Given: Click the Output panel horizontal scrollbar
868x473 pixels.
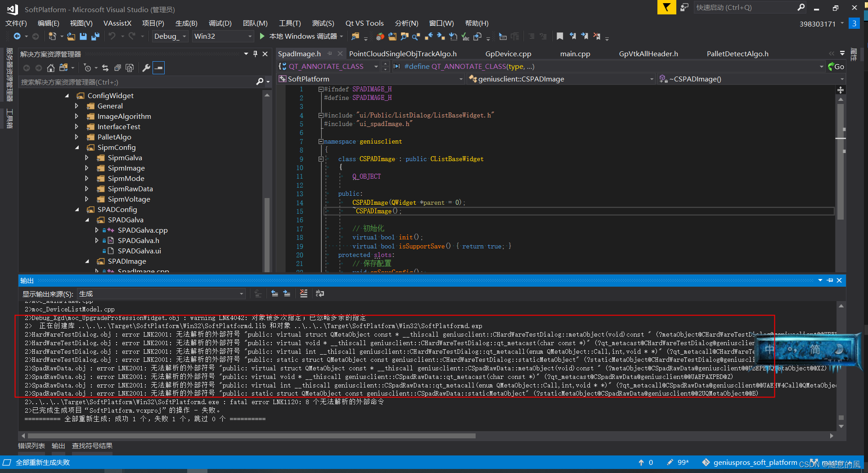Looking at the screenshot, I should click(x=252, y=436).
